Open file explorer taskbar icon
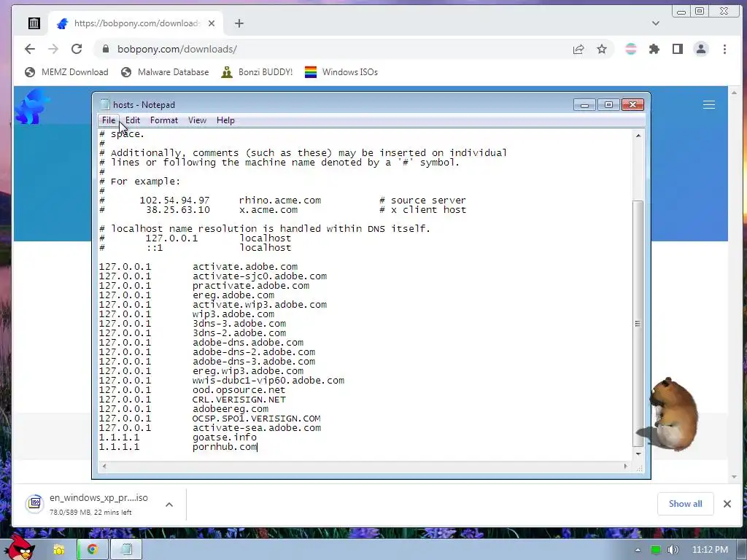The image size is (747, 560). (x=58, y=550)
